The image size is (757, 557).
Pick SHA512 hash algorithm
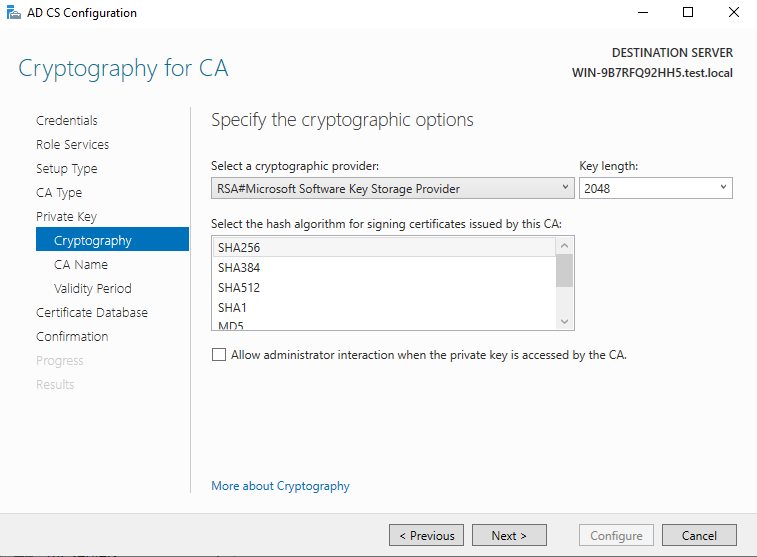[384, 288]
